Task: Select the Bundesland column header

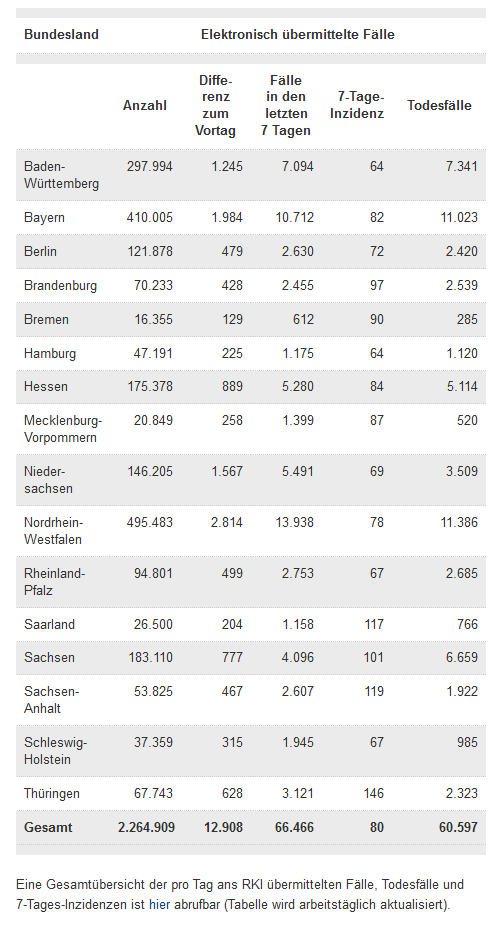Action: pyautogui.click(x=61, y=34)
